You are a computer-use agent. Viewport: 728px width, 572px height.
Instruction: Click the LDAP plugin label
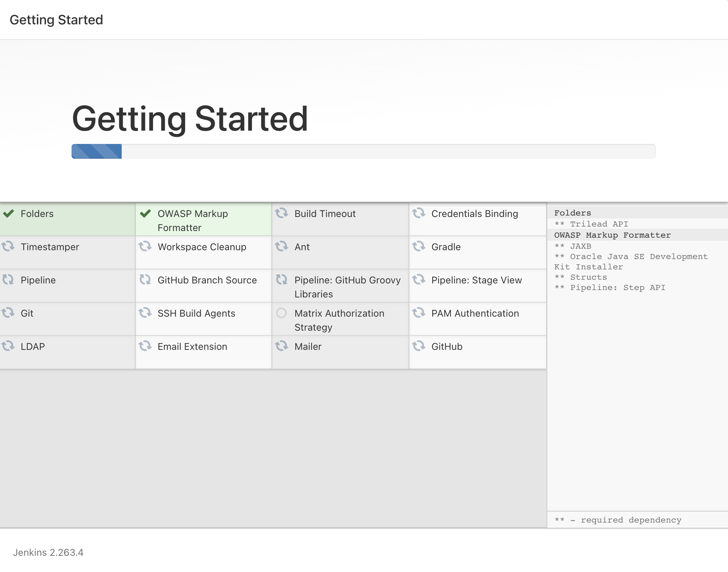click(32, 347)
